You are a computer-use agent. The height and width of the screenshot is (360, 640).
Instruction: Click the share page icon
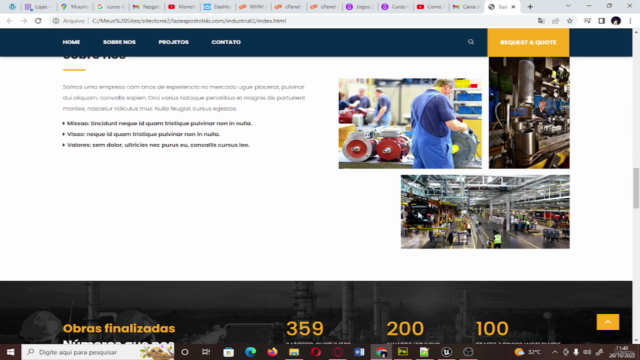[556, 21]
